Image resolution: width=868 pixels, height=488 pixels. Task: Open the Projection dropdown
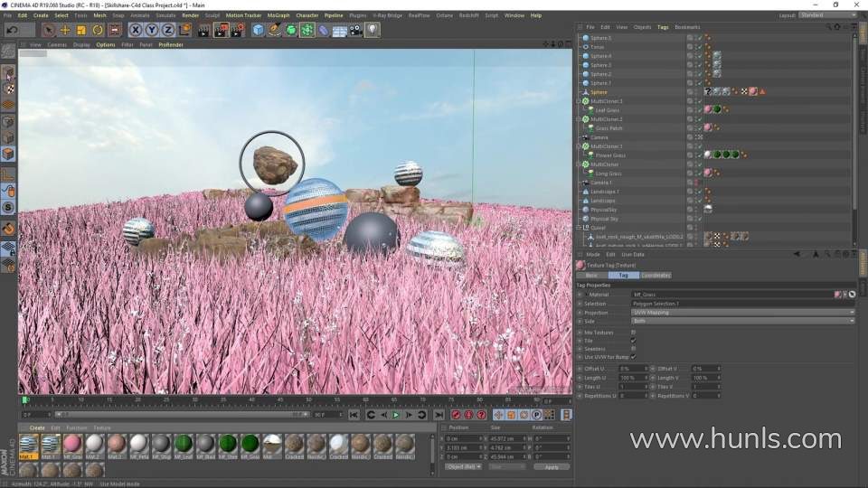741,312
